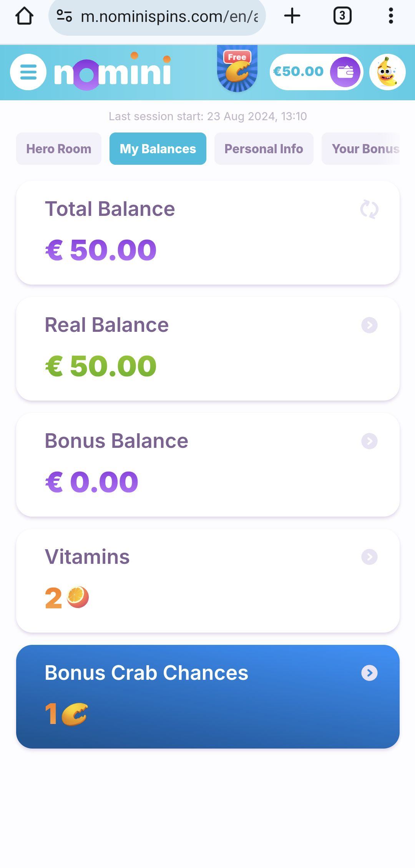This screenshot has height=868, width=415.
Task: Focus the browser address bar
Action: coord(169,17)
